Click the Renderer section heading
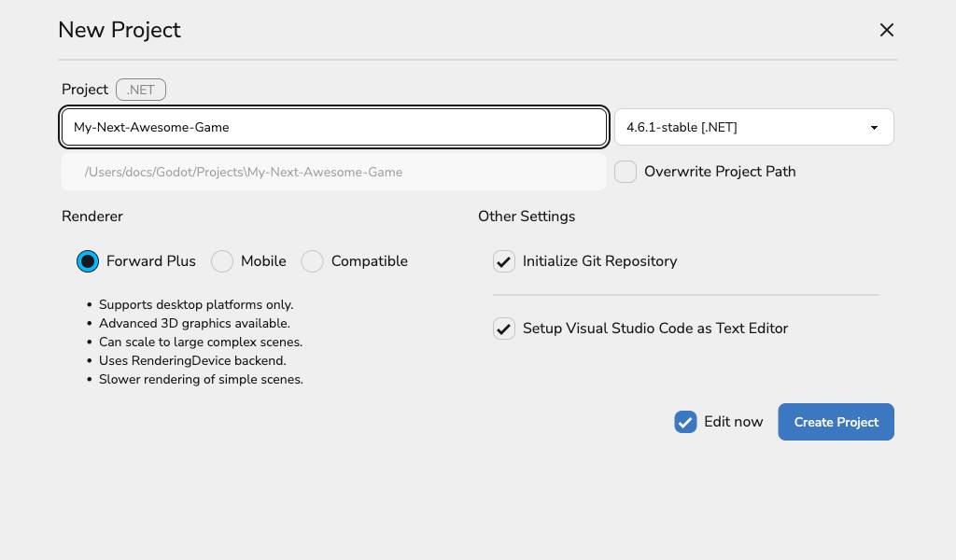 92,217
